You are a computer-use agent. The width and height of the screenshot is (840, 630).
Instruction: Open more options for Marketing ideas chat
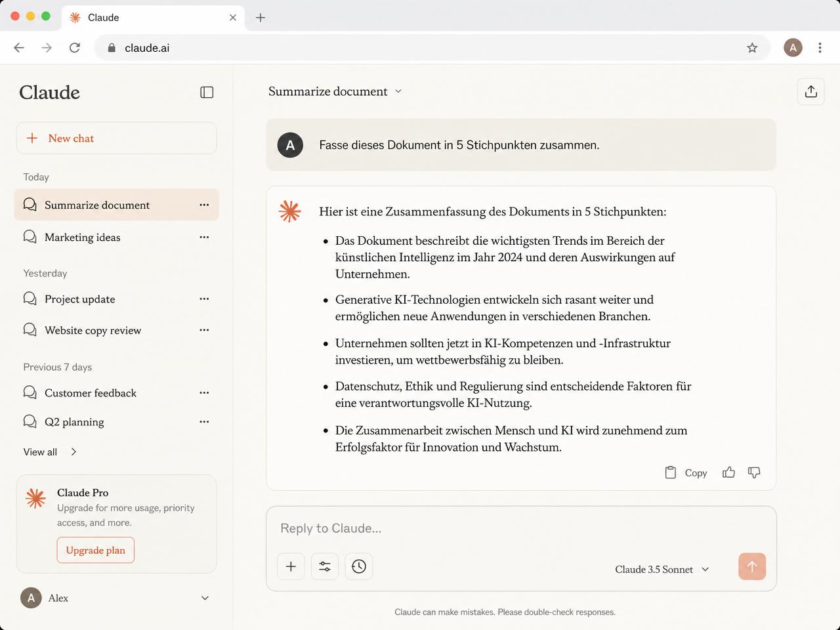(204, 237)
